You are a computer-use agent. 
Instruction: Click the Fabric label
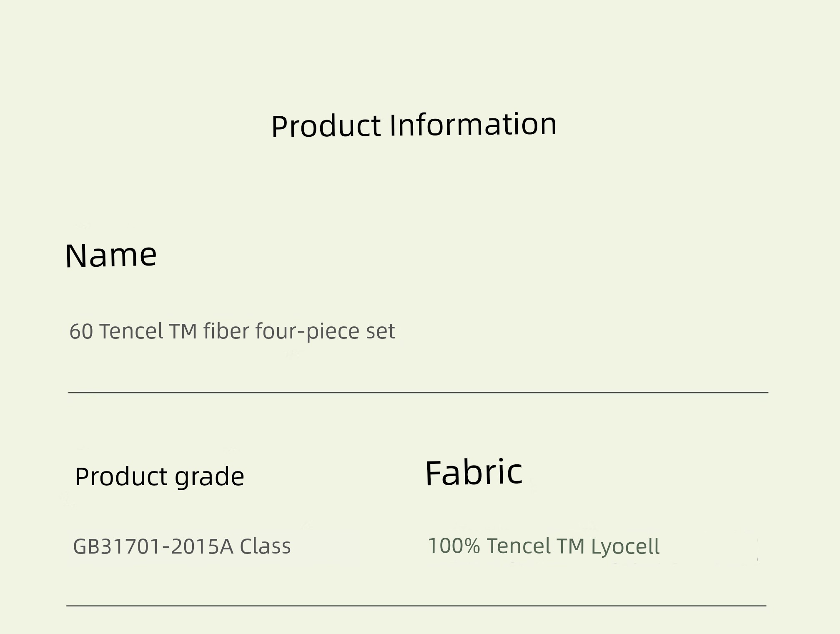(x=474, y=473)
